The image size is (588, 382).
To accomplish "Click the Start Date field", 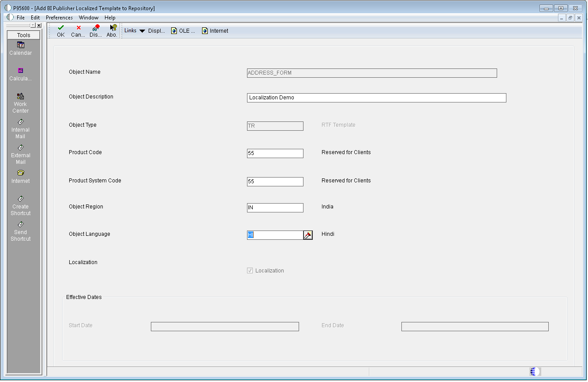I will tap(225, 326).
